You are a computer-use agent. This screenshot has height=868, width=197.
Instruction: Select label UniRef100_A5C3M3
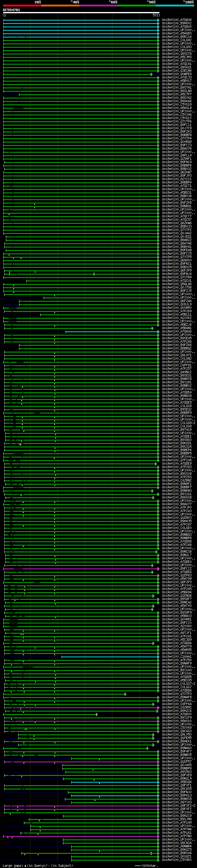coord(177,57)
